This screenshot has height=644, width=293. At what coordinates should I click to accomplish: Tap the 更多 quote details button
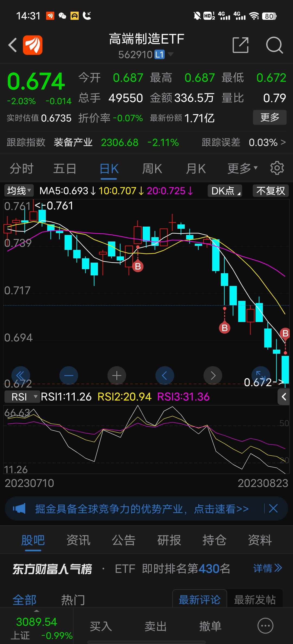click(x=270, y=117)
